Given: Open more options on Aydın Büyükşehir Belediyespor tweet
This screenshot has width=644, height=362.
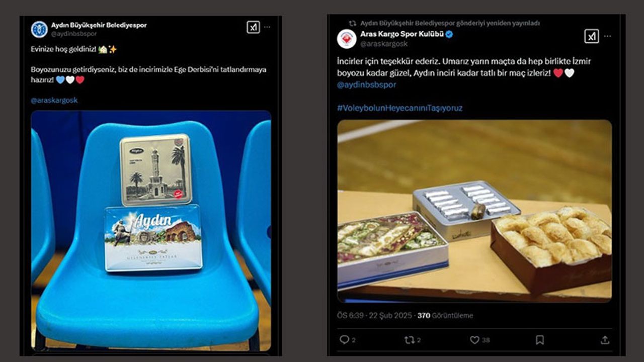Looking at the screenshot, I should 268,27.
